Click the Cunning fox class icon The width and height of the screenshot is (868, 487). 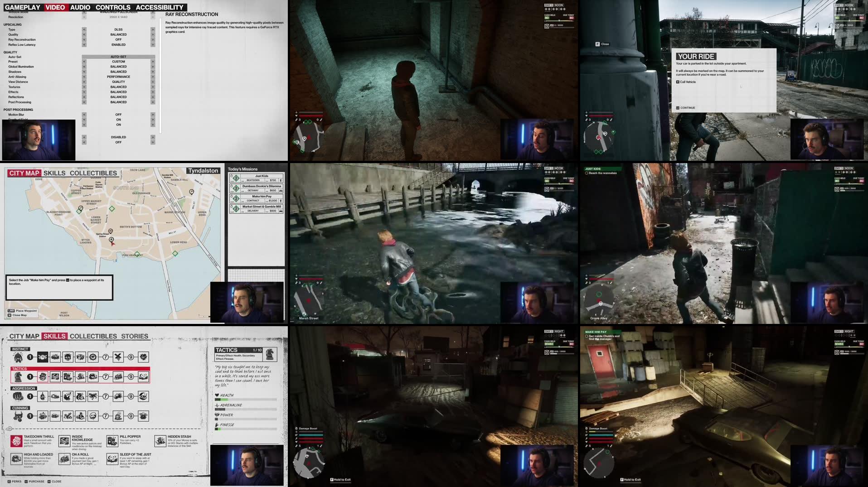(18, 416)
